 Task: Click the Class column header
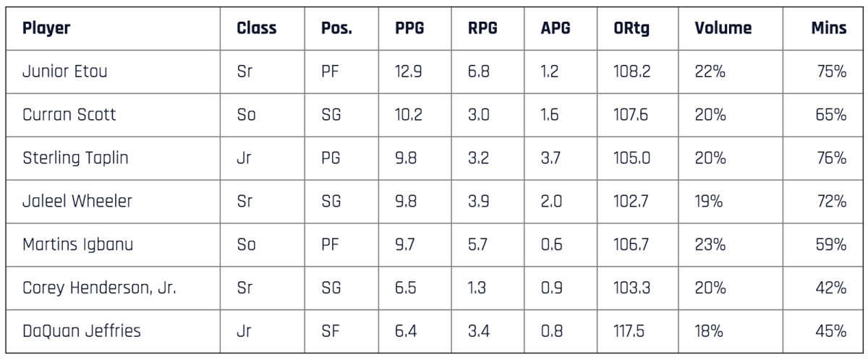tap(256, 28)
